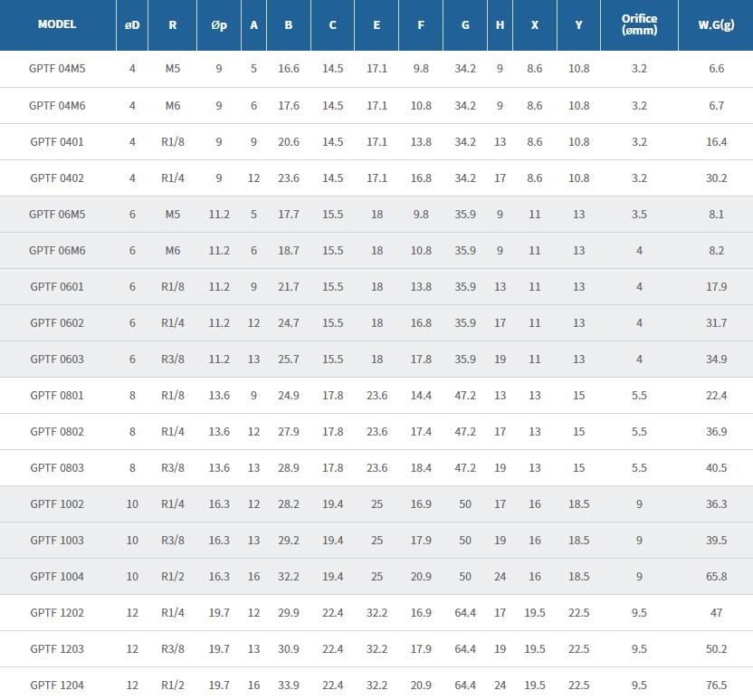753x700 pixels.
Task: Click the GPTF 04M5 model cell
Action: pos(57,69)
